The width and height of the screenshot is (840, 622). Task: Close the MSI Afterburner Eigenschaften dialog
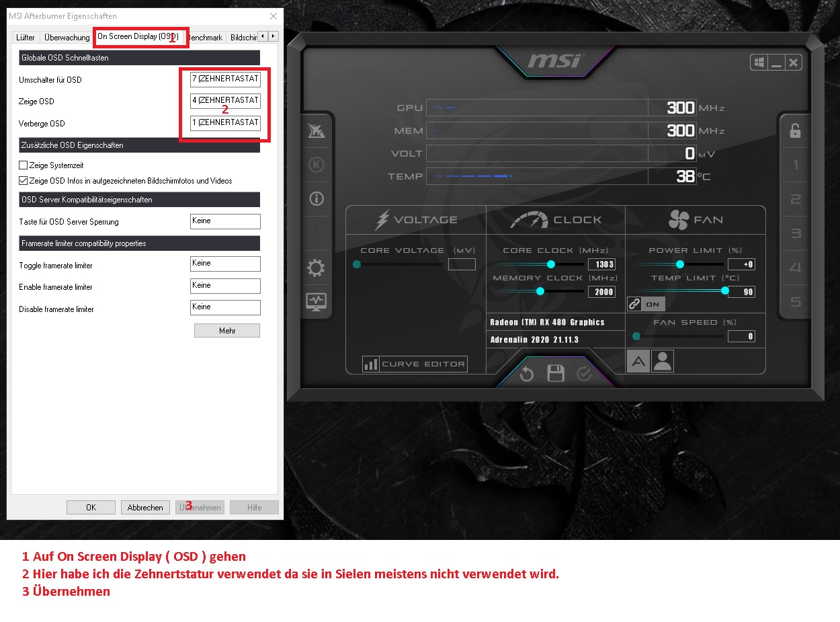(x=273, y=16)
